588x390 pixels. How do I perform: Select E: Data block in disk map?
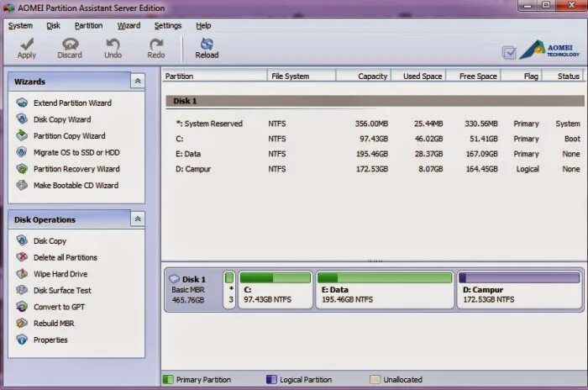385,290
